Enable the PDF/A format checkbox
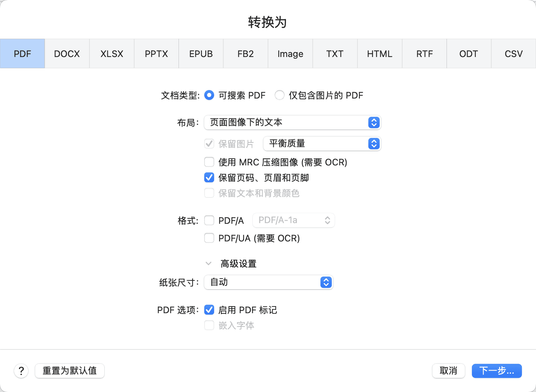The height and width of the screenshot is (392, 536). [x=209, y=220]
